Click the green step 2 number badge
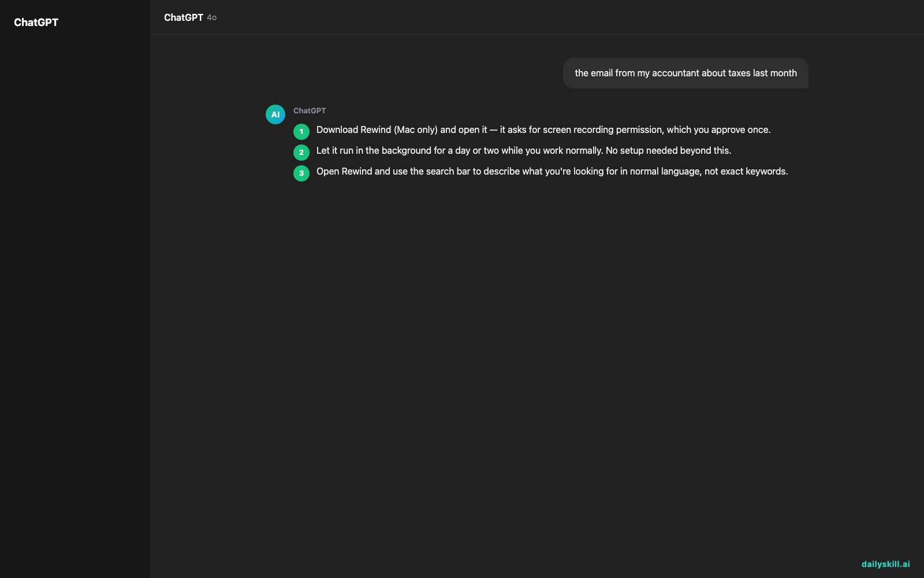 301,153
